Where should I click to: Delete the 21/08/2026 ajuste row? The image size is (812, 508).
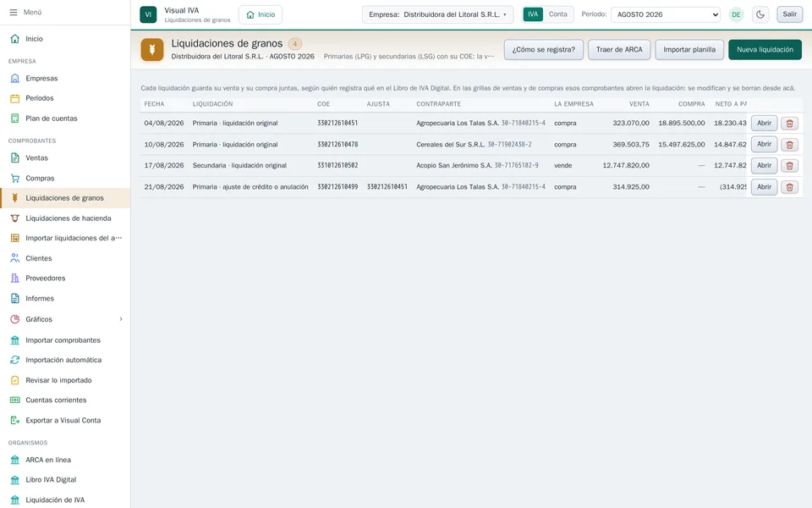point(789,187)
